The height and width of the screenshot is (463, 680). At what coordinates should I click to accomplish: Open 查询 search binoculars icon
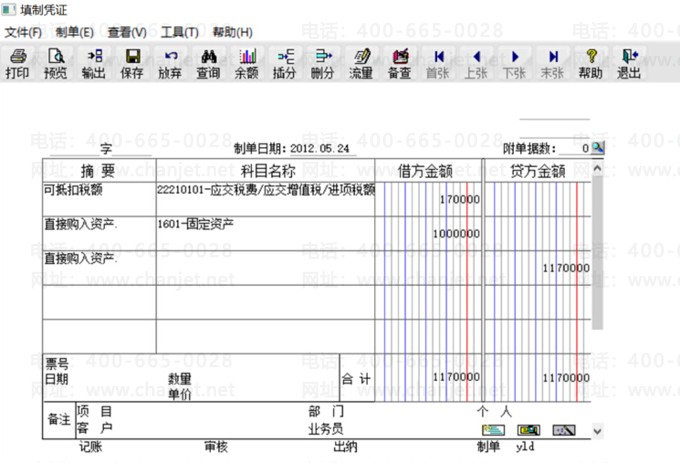point(208,64)
